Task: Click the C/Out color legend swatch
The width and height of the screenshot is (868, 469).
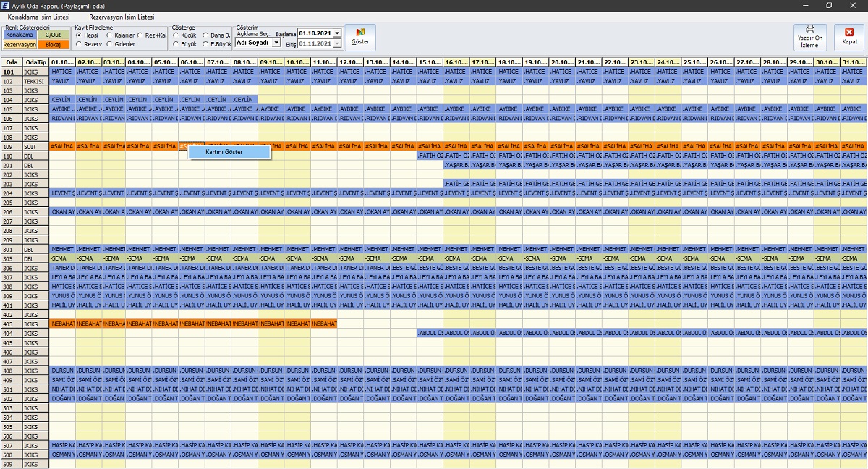Action: tap(53, 35)
